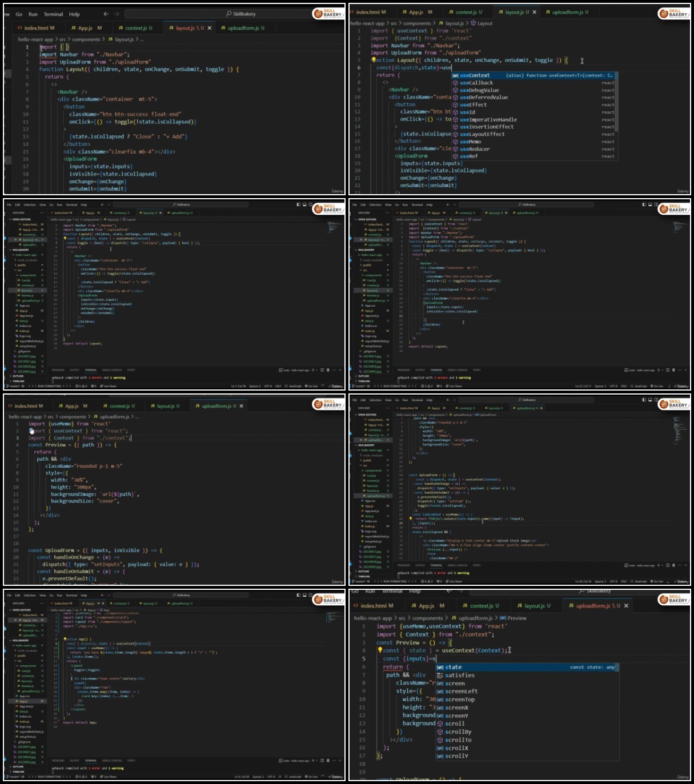Screen dimensions: 694x784
Task: Open PORTS panel tab in App.js full-window frame
Action: 131,761
